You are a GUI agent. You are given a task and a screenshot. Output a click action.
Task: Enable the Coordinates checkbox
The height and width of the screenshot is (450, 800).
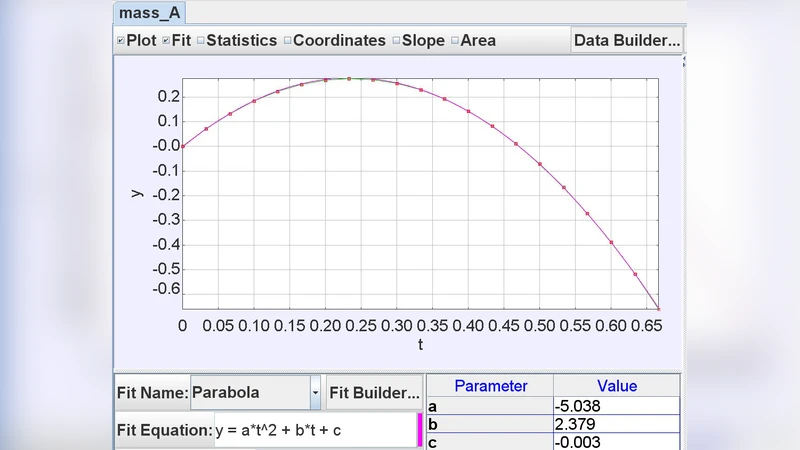tap(287, 41)
